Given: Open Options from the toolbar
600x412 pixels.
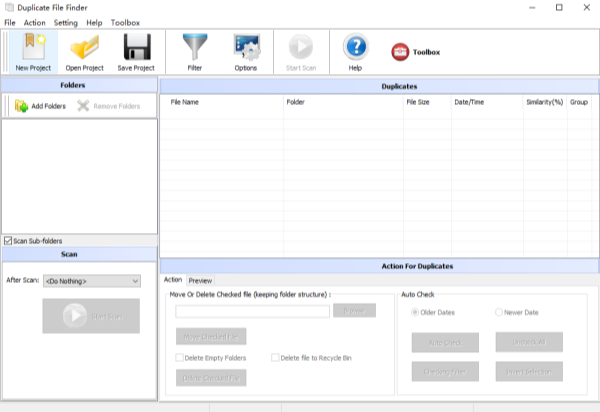Looking at the screenshot, I should coord(246,52).
